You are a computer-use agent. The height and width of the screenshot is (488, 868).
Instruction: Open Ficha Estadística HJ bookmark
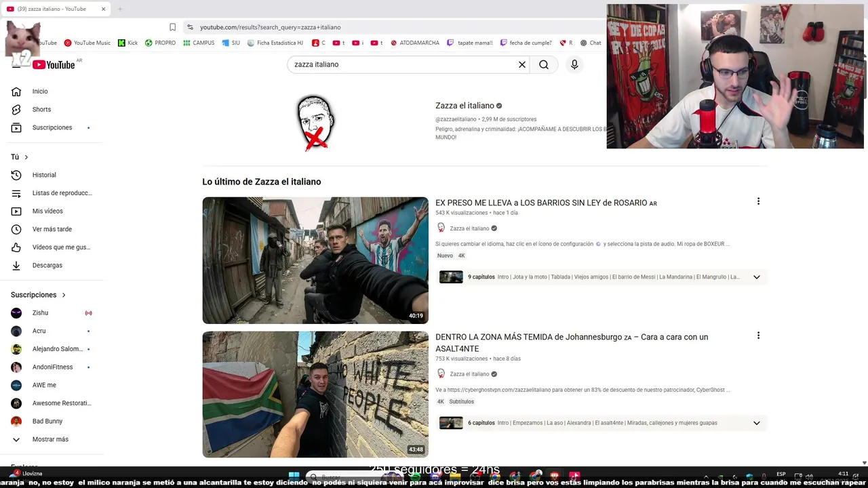(x=275, y=43)
